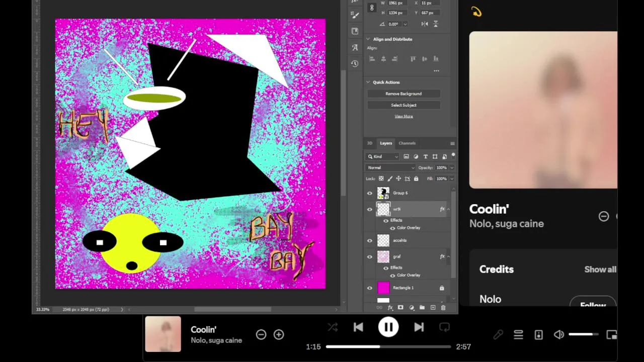Open the layer filter Kind dropdown
Image resolution: width=644 pixels, height=362 pixels.
click(x=382, y=156)
